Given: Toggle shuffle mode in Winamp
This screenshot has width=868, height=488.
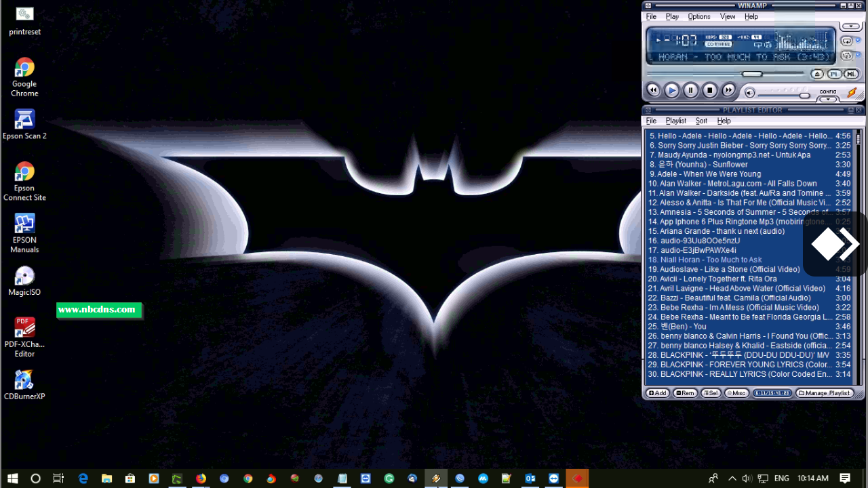Looking at the screenshot, I should click(846, 55).
